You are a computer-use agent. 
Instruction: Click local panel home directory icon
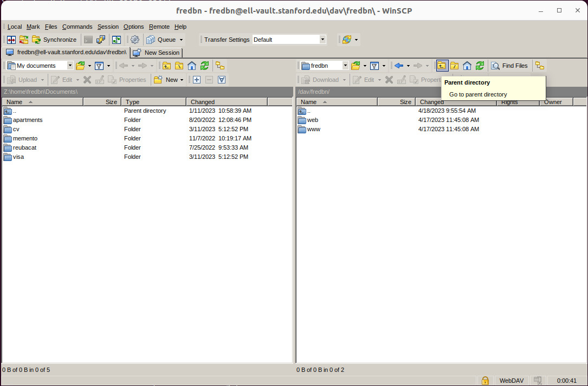(192, 66)
